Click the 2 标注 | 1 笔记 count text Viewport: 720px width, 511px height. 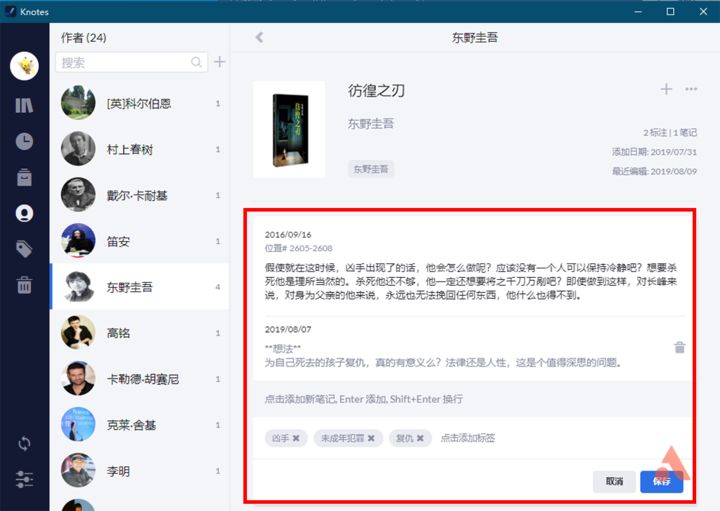coord(670,133)
